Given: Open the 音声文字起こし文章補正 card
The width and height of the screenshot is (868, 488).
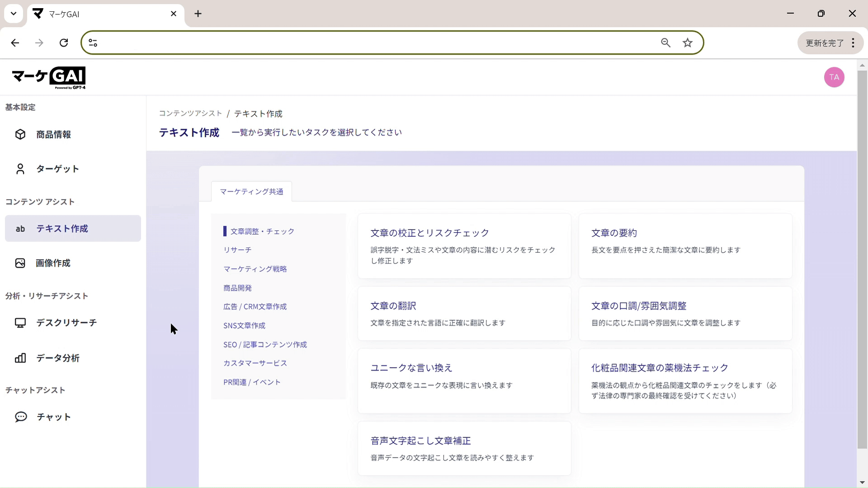Looking at the screenshot, I should pos(464,448).
